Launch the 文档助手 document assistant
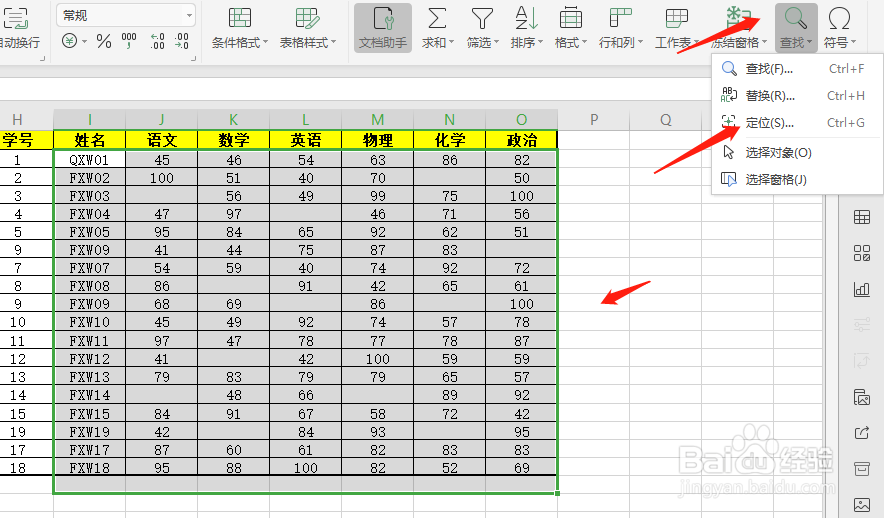This screenshot has width=884, height=518. pos(383,28)
